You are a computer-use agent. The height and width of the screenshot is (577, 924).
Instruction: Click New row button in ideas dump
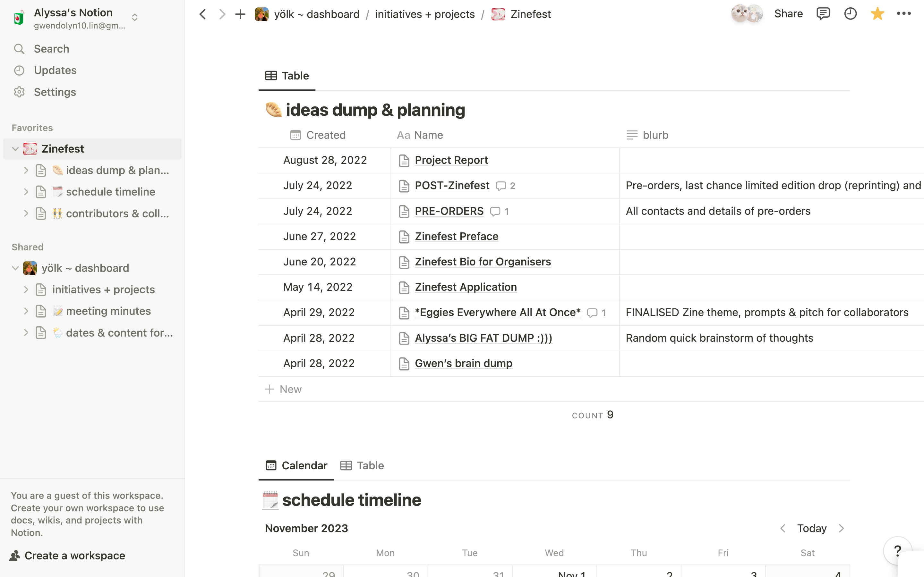pyautogui.click(x=282, y=388)
